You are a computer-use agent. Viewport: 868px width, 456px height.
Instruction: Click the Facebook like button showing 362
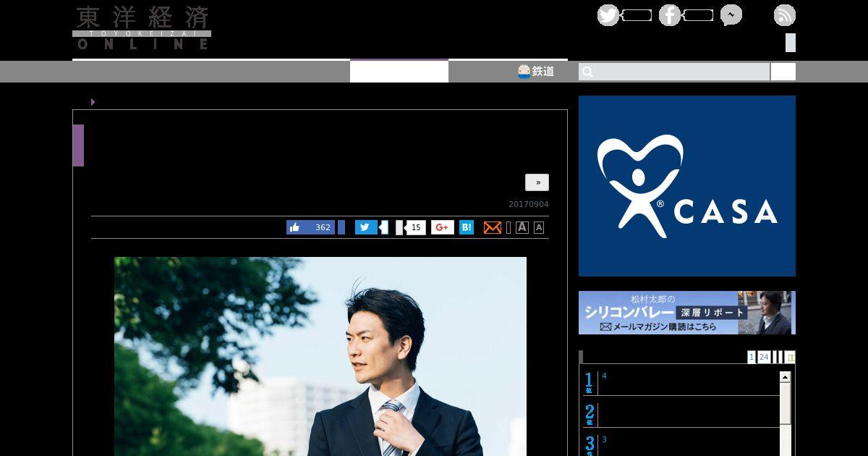[310, 227]
